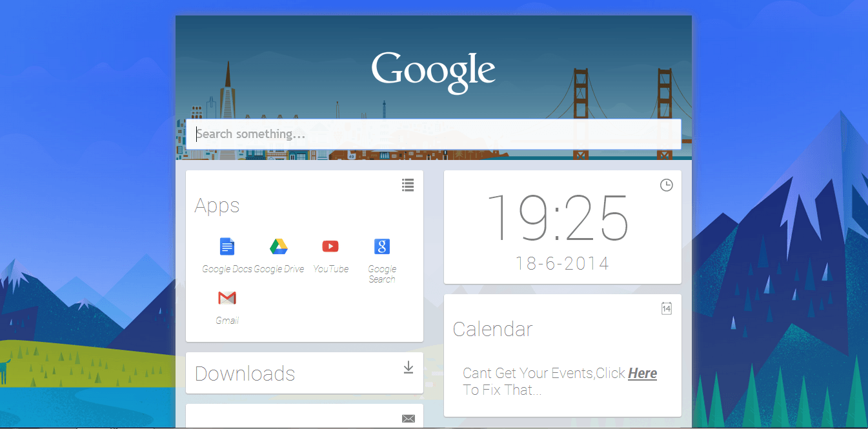Click the download arrow icon on the Downloads card
Image resolution: width=868 pixels, height=429 pixels.
click(x=408, y=368)
